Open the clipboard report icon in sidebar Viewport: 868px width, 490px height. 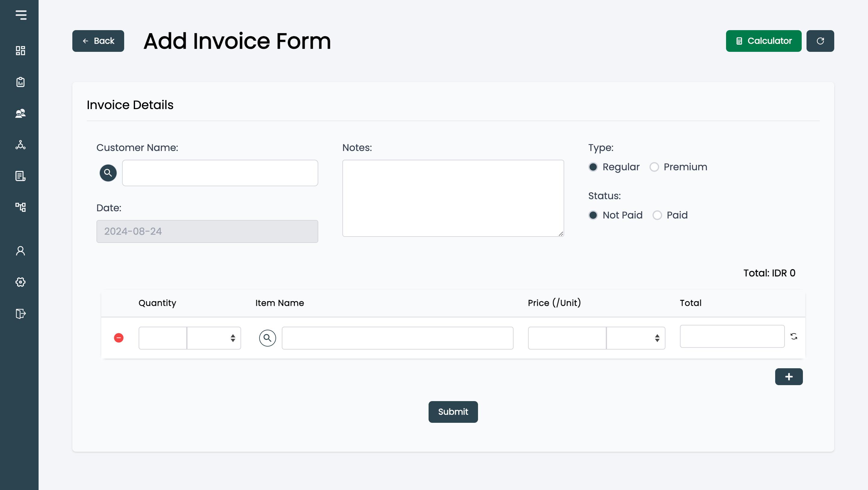click(20, 82)
